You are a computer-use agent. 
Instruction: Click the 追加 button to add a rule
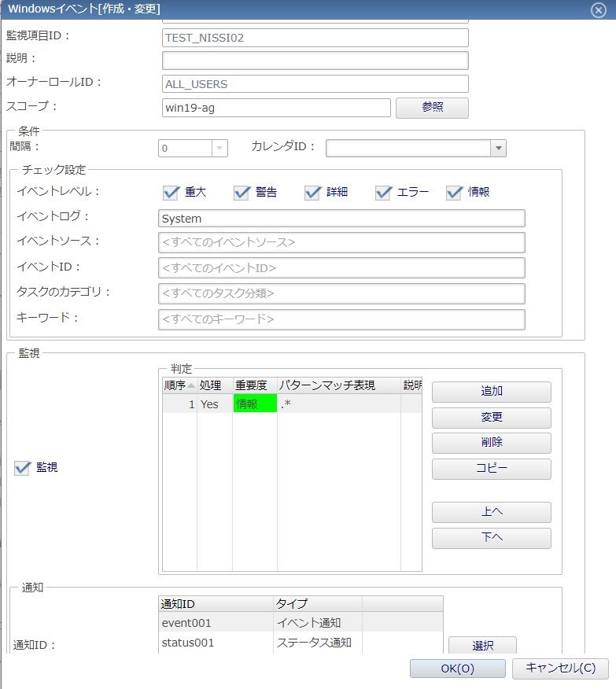pyautogui.click(x=491, y=392)
